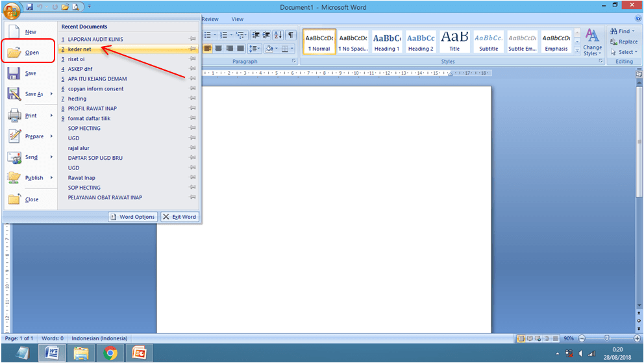
Task: Click the volume speaker icon in system tray
Action: (x=580, y=353)
